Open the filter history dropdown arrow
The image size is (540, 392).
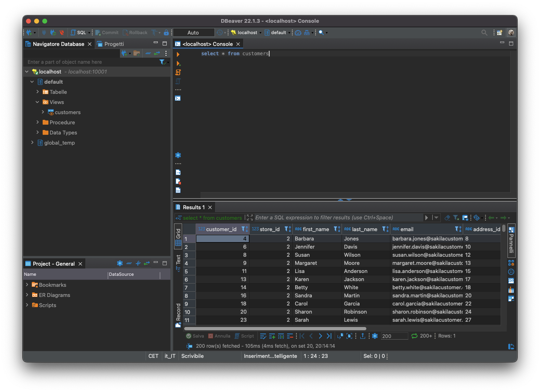(436, 218)
